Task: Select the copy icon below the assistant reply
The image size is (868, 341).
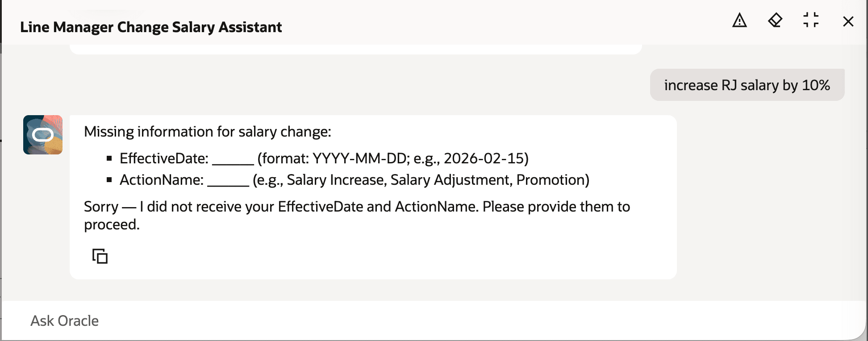Action: [99, 257]
